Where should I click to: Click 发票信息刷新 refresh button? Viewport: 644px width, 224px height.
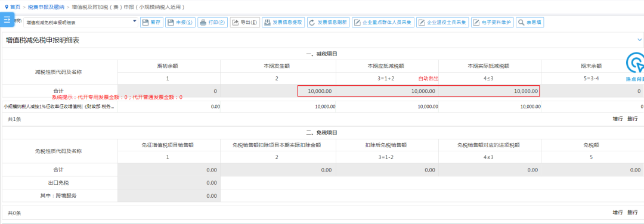point(328,23)
